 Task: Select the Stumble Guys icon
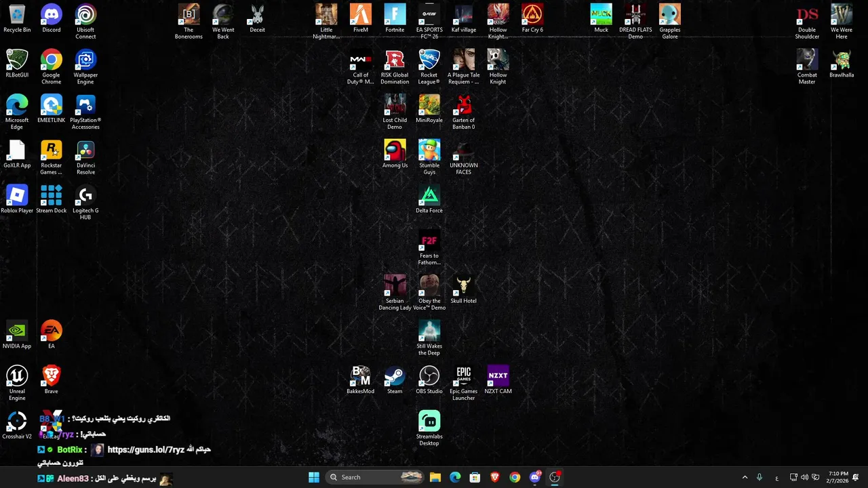(x=429, y=157)
